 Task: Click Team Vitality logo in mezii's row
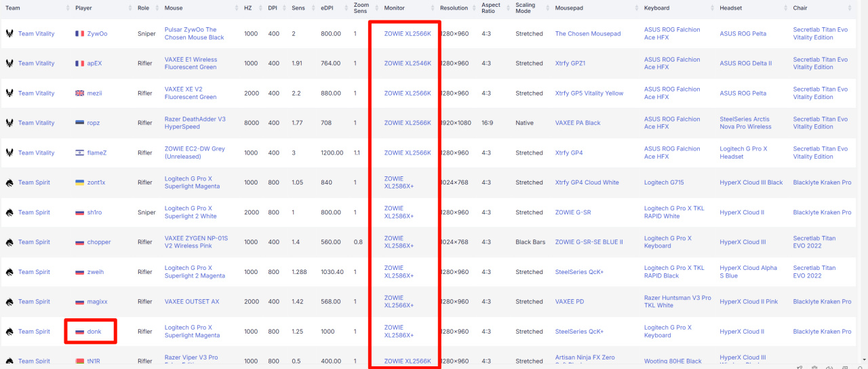click(9, 93)
